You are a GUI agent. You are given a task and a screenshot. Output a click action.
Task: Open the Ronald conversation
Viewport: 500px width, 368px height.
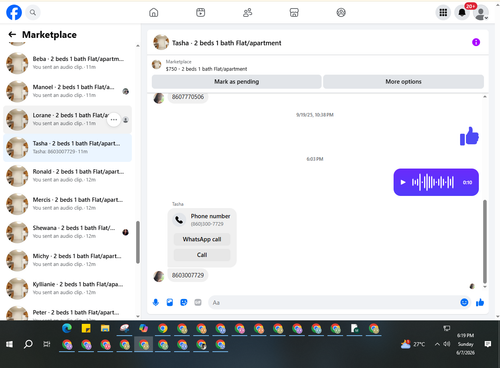click(x=67, y=176)
